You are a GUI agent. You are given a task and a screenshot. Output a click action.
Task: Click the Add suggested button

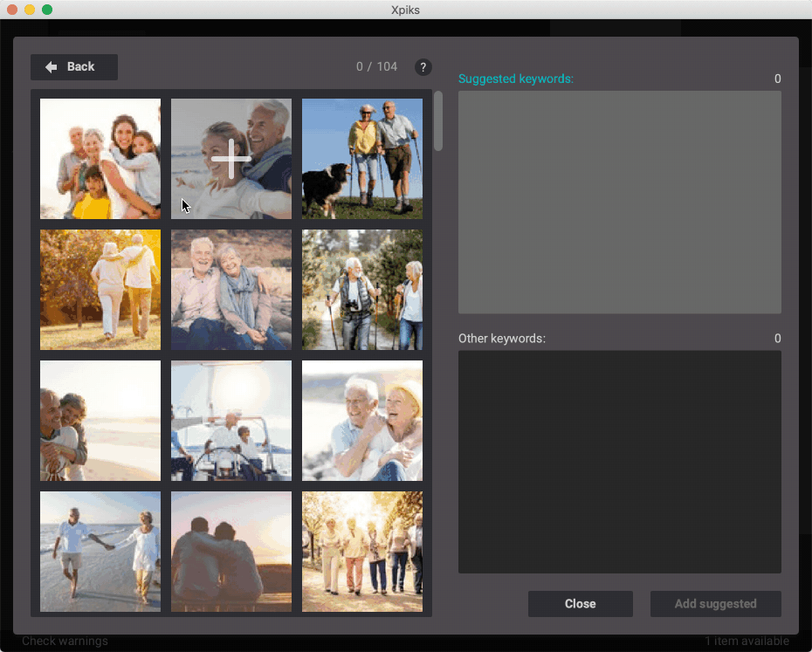(x=715, y=604)
